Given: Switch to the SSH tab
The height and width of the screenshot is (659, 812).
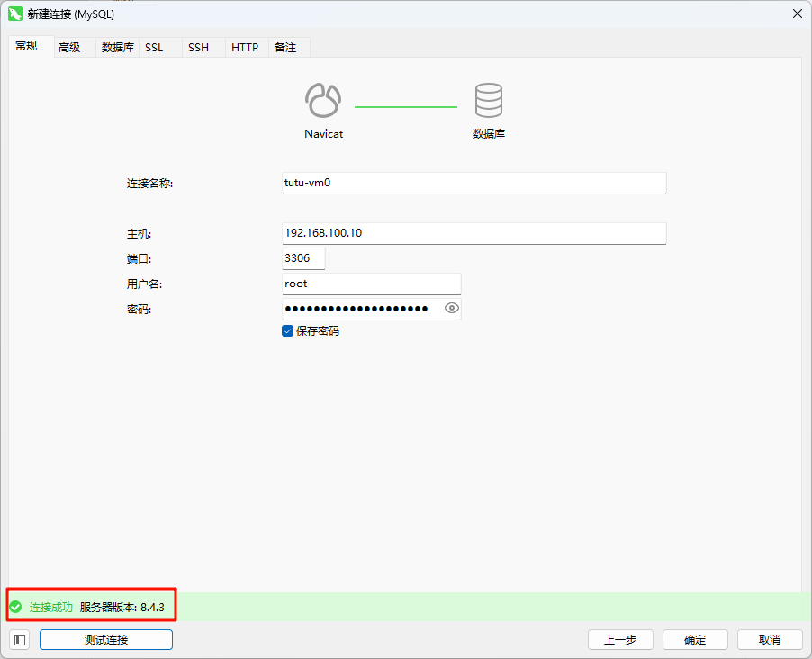Looking at the screenshot, I should (x=198, y=46).
